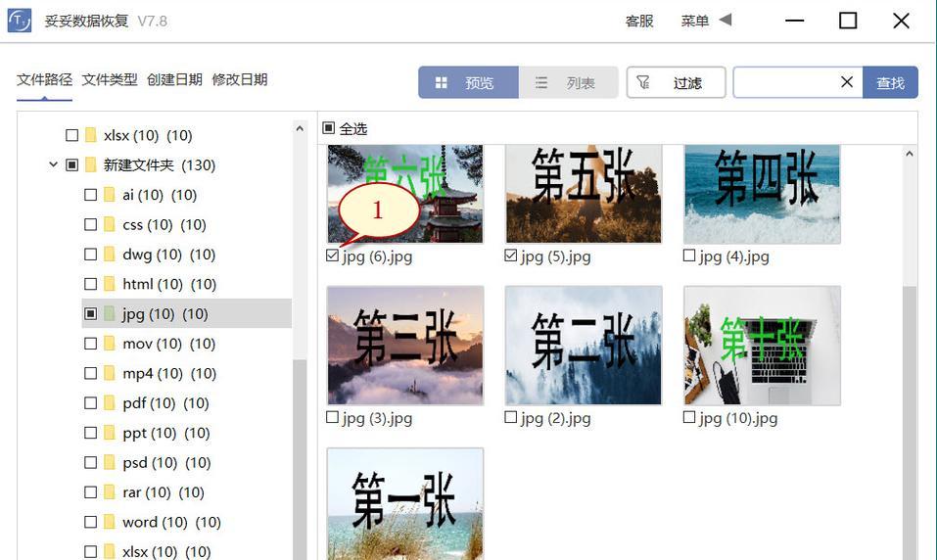The image size is (937, 560).
Task: Click the html folder icon
Action: click(x=110, y=284)
